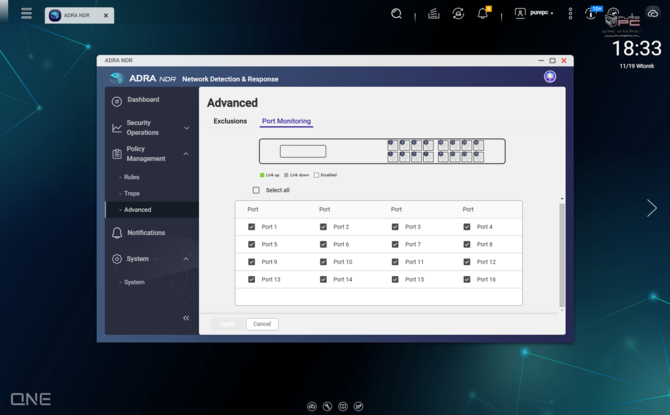Image resolution: width=670 pixels, height=415 pixels.
Task: Open the info dashboard icon with 10+ badge
Action: [591, 14]
